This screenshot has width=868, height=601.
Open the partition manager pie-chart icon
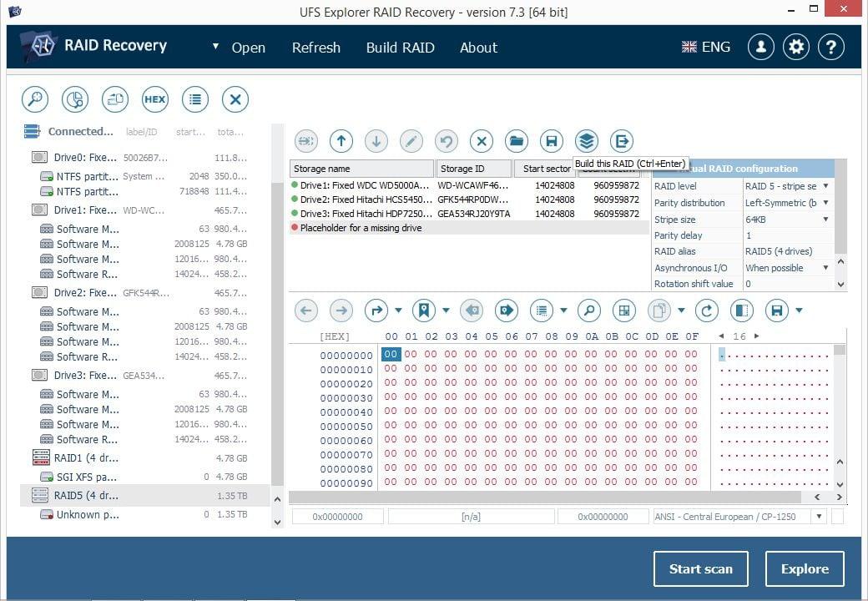(x=75, y=99)
